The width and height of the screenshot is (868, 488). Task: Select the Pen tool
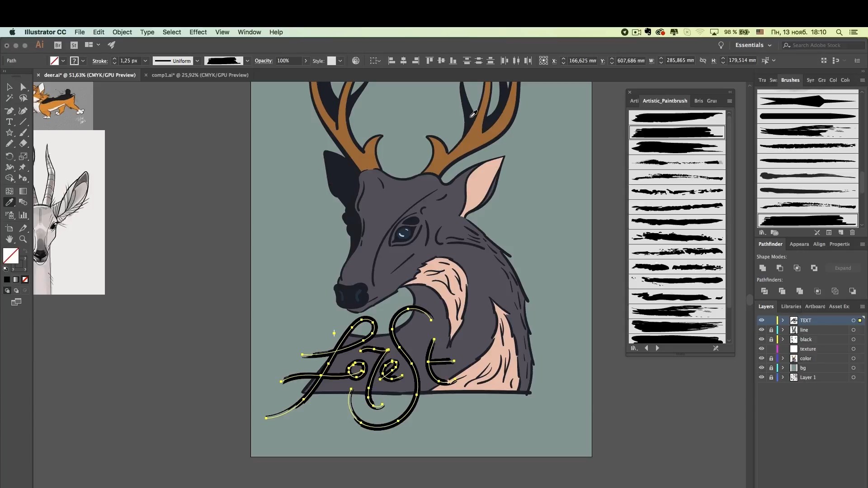[x=9, y=111]
